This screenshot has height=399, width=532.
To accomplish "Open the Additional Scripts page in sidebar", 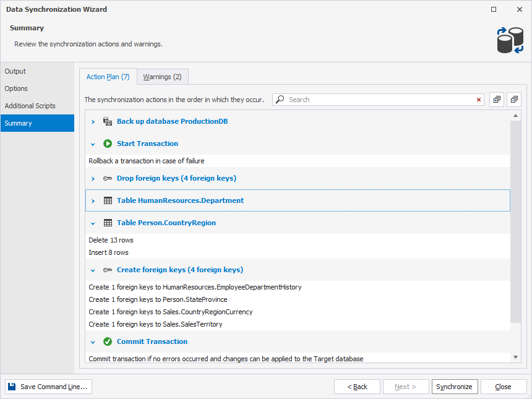I will click(30, 106).
